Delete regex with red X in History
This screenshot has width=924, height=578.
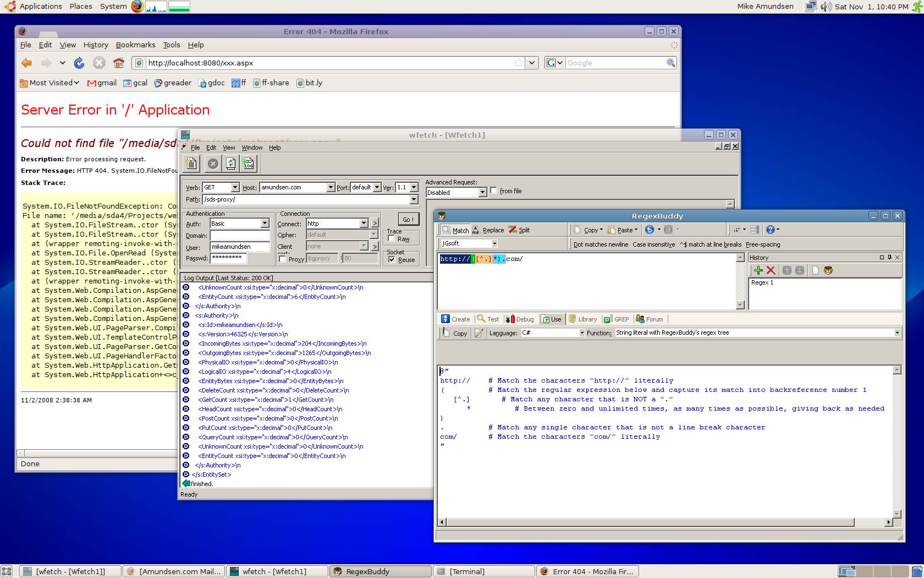click(x=771, y=270)
